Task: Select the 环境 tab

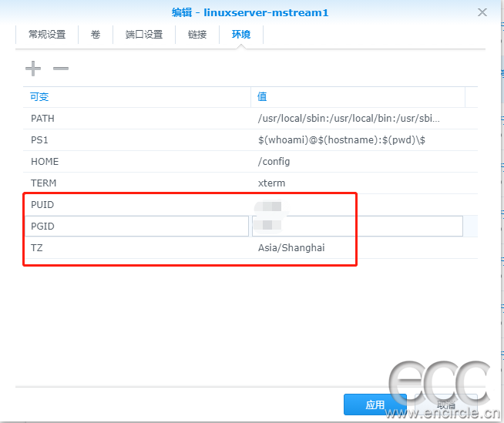Action: click(x=241, y=35)
